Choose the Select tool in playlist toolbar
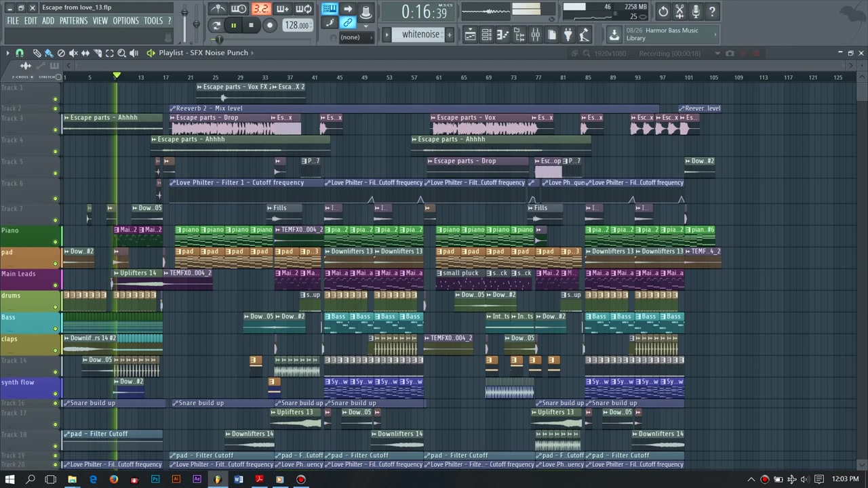The height and width of the screenshot is (488, 868). point(109,53)
